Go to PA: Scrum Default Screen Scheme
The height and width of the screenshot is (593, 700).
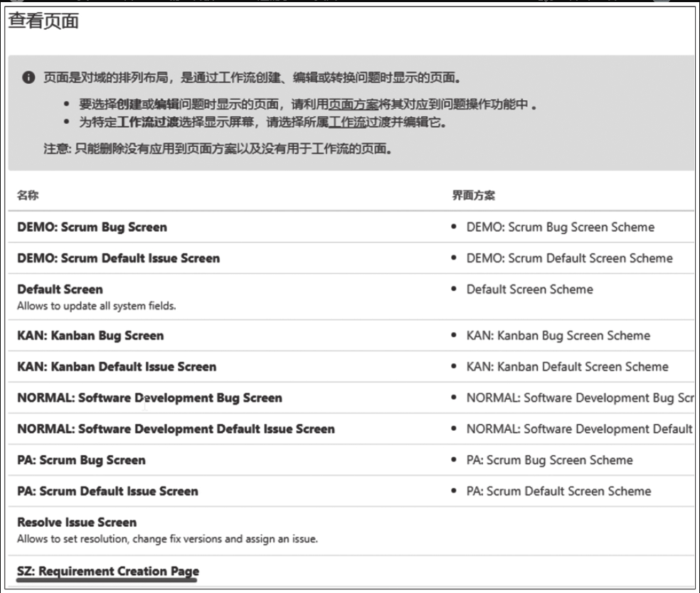pos(558,491)
